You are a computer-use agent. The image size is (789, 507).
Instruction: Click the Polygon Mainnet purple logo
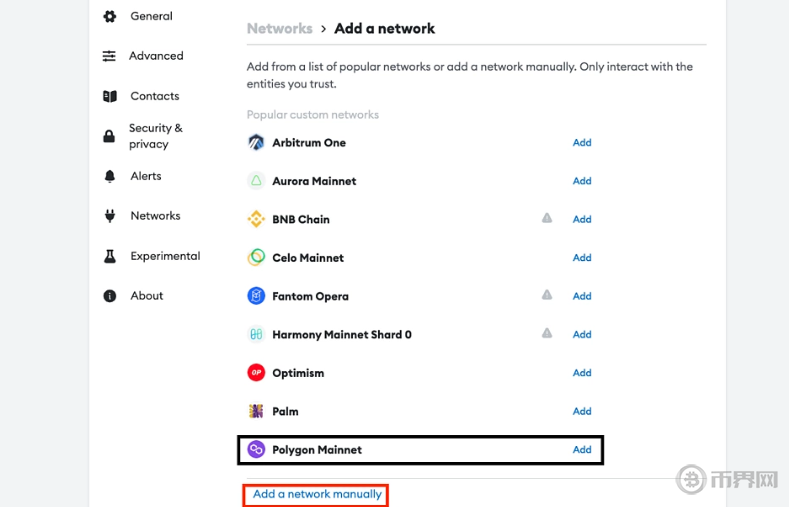tap(256, 450)
